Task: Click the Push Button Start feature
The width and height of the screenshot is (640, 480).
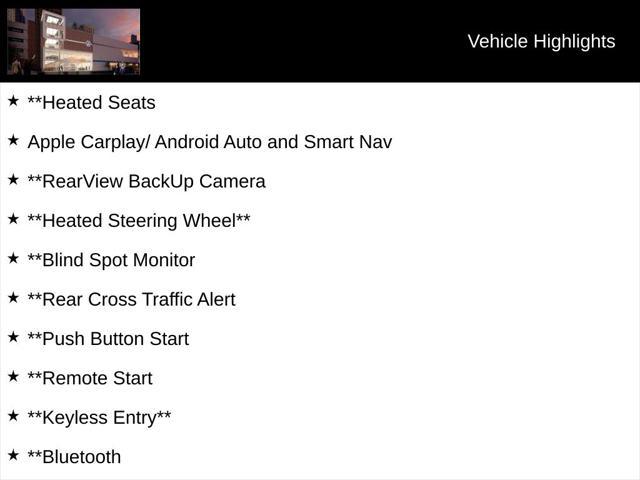Action: coord(108,339)
